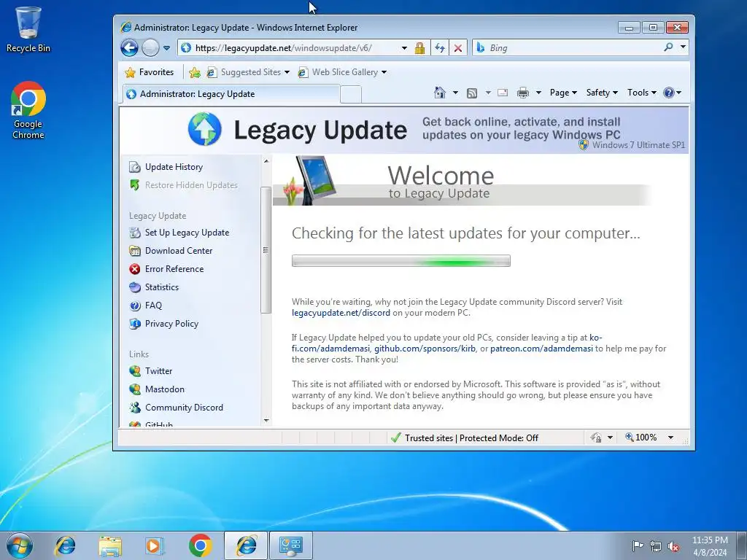Screen dimensions: 747x560
Task: Open the Tools menu
Action: [x=642, y=93]
